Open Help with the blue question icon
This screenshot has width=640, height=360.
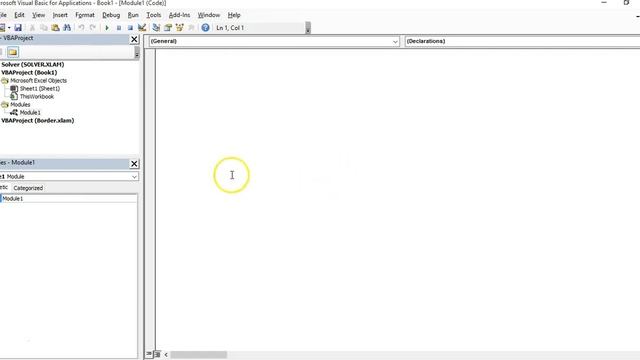205,28
